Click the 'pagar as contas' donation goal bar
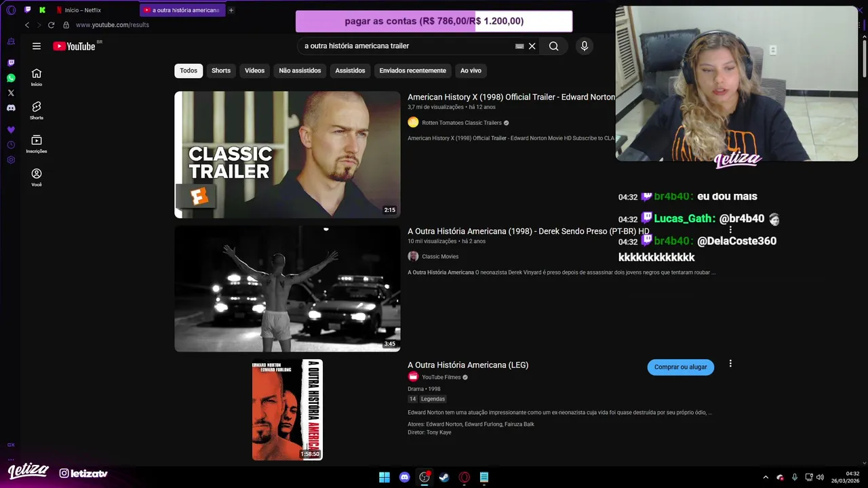Screen dimensions: 868x488 [434, 21]
